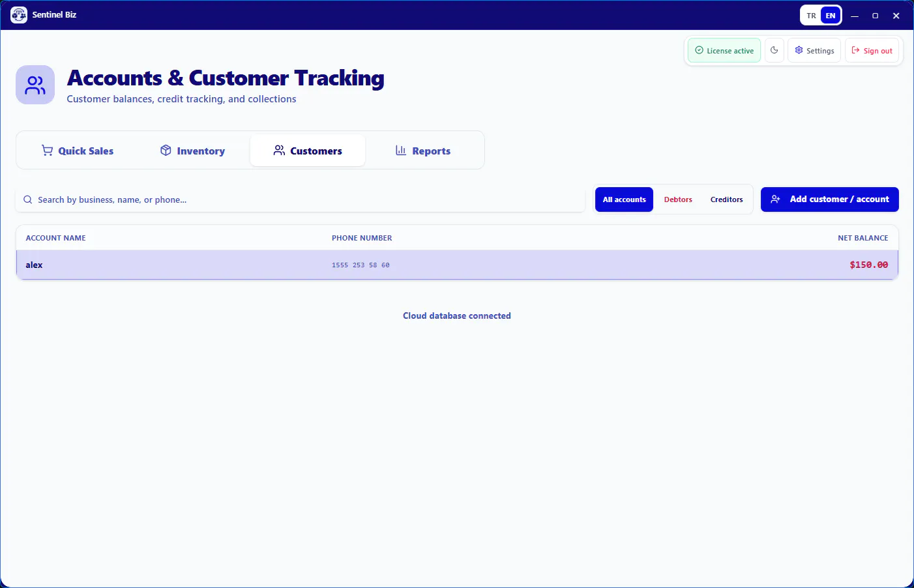The height and width of the screenshot is (588, 914).
Task: Click the License active badge
Action: click(724, 50)
